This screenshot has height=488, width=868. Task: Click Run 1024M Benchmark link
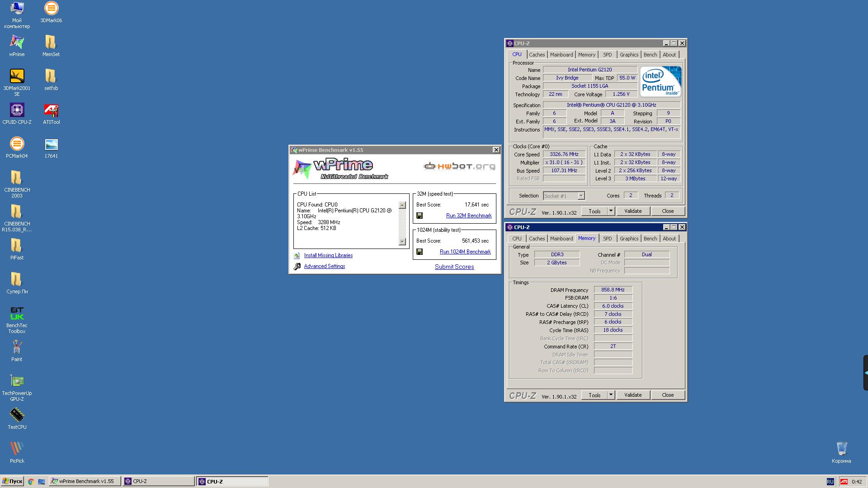[x=465, y=252]
